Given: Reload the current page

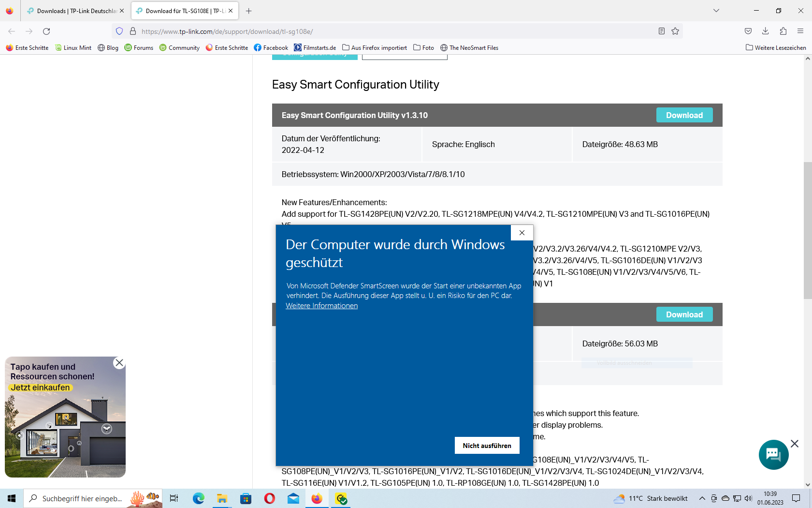Looking at the screenshot, I should pos(46,31).
